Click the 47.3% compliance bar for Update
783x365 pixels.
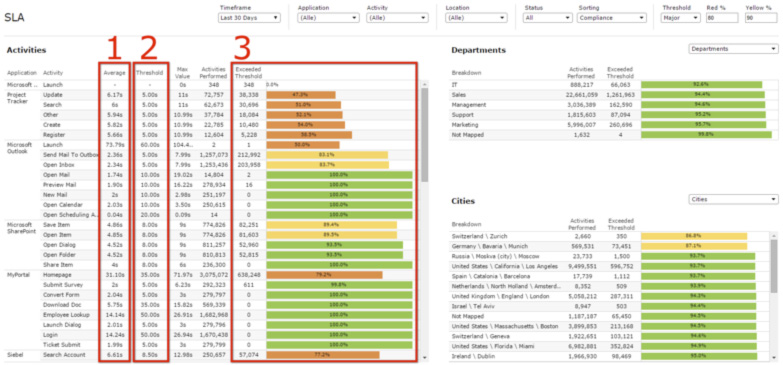pos(301,94)
